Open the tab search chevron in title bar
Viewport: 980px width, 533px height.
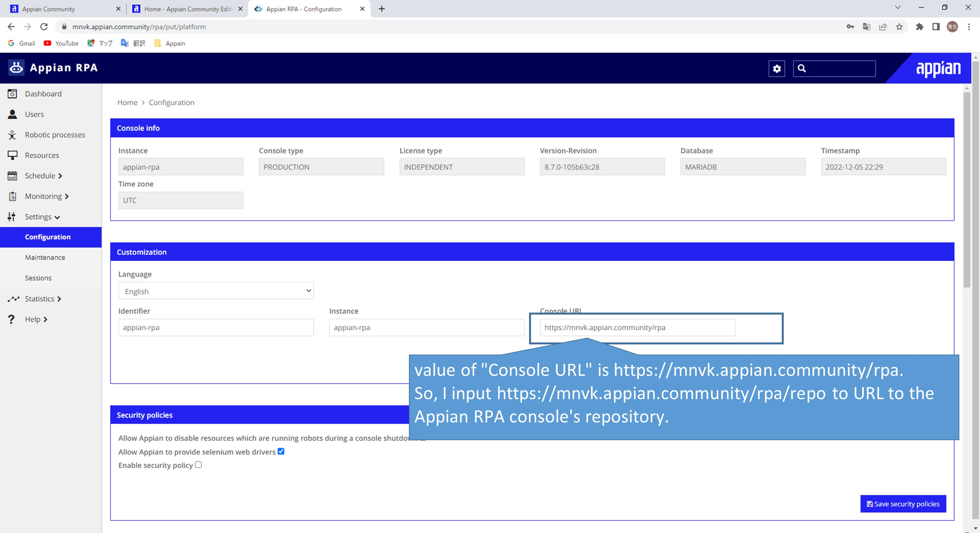pos(897,8)
